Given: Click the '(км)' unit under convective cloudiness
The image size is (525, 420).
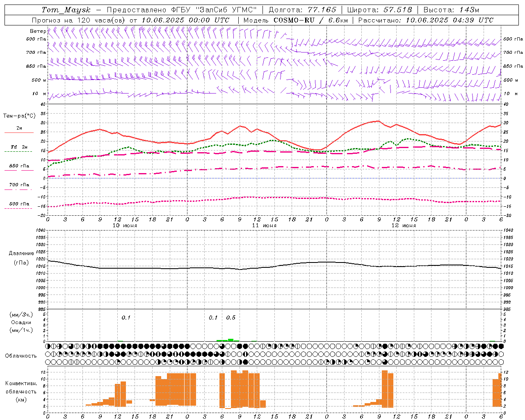Looking at the screenshot, I should point(21,399).
